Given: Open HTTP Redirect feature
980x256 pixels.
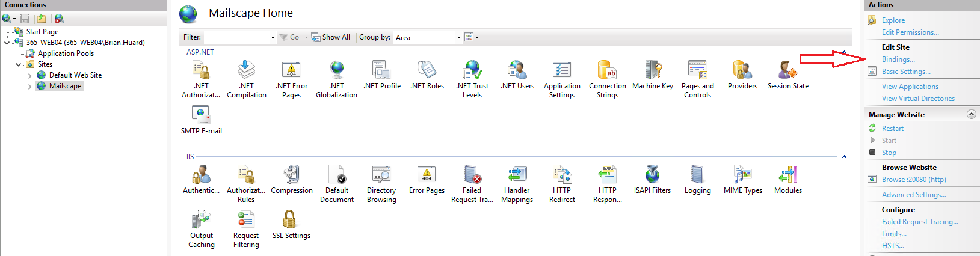Looking at the screenshot, I should tap(562, 183).
